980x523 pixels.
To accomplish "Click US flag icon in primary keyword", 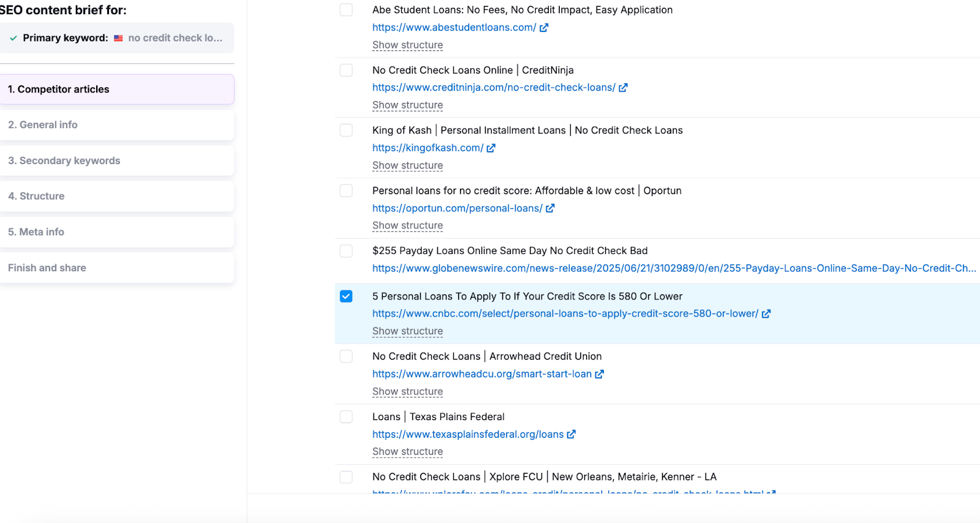I will (118, 38).
